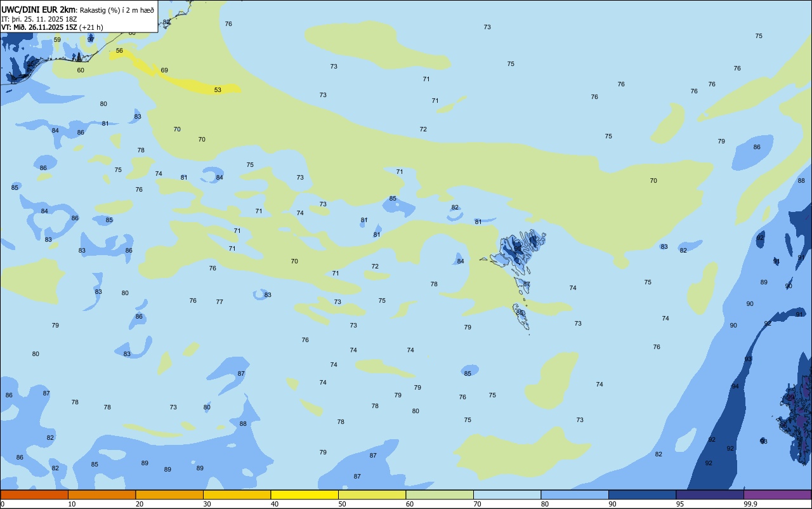Select the 20–30 amber legend swatch

click(x=169, y=494)
